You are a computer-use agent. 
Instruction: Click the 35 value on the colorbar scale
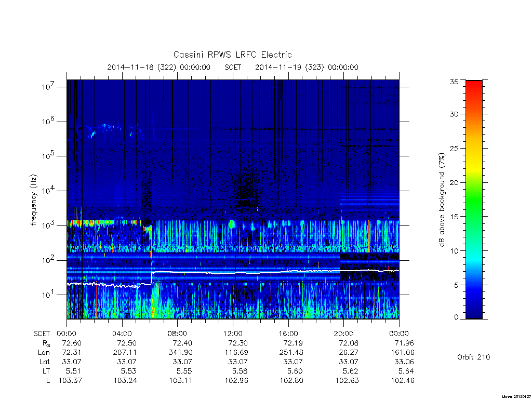point(454,82)
